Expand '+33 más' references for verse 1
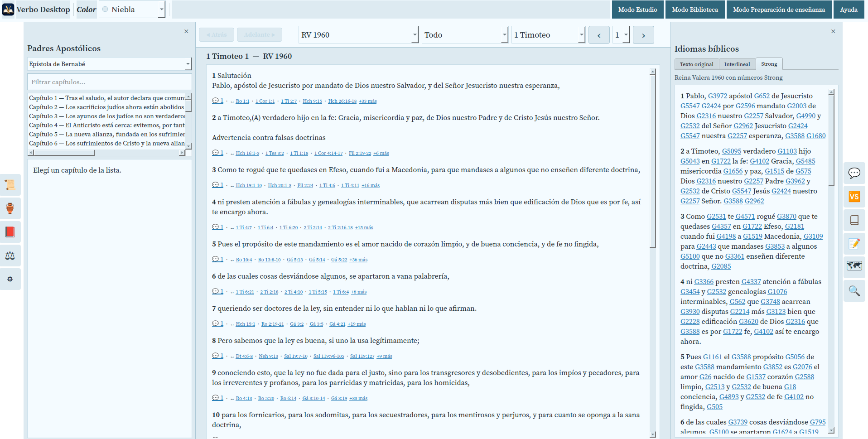Image resolution: width=868 pixels, height=439 pixels. (x=367, y=101)
